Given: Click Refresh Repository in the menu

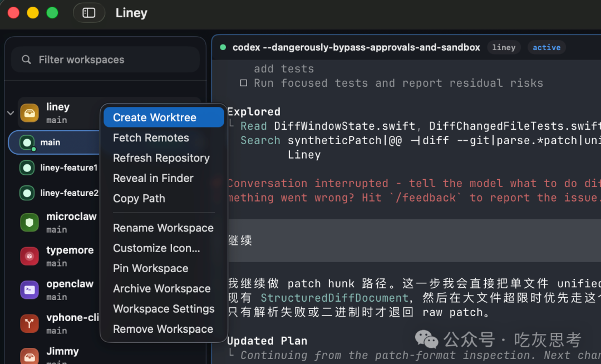Looking at the screenshot, I should coord(161,158).
